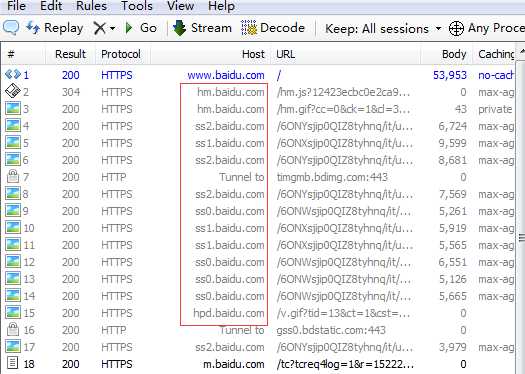Click the image icon of session 4
This screenshot has width=525, height=374.
click(x=13, y=126)
